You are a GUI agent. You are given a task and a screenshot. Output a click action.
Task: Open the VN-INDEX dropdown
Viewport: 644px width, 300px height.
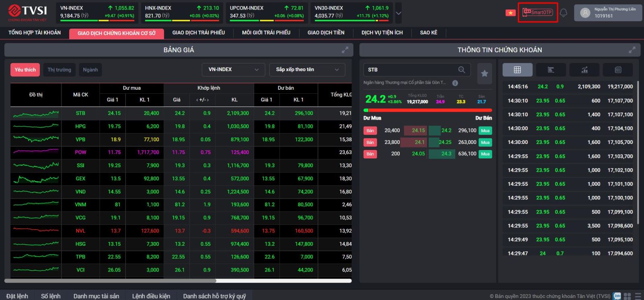tap(233, 70)
